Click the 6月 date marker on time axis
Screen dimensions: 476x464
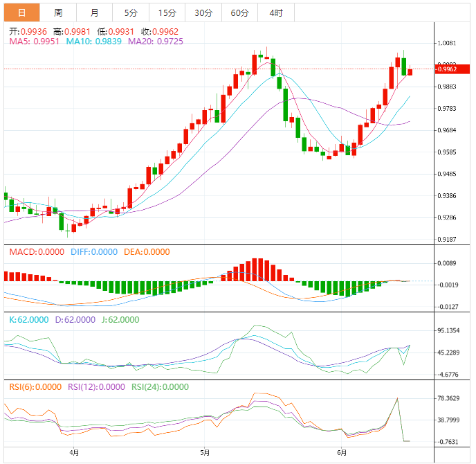pyautogui.click(x=342, y=454)
